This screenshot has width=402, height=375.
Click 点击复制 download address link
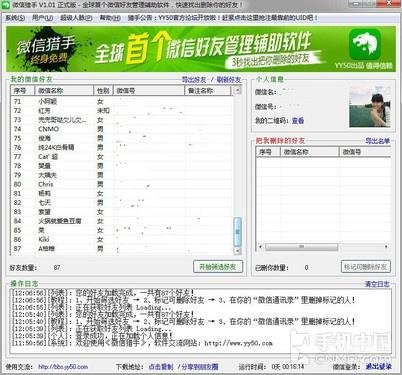pos(161,367)
